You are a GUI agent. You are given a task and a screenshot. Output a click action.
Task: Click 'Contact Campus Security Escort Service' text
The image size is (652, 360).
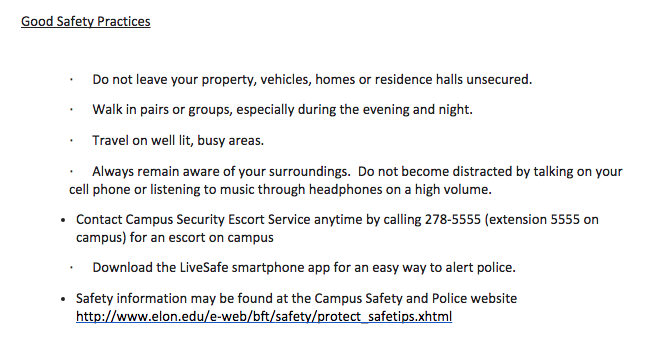[193, 219]
